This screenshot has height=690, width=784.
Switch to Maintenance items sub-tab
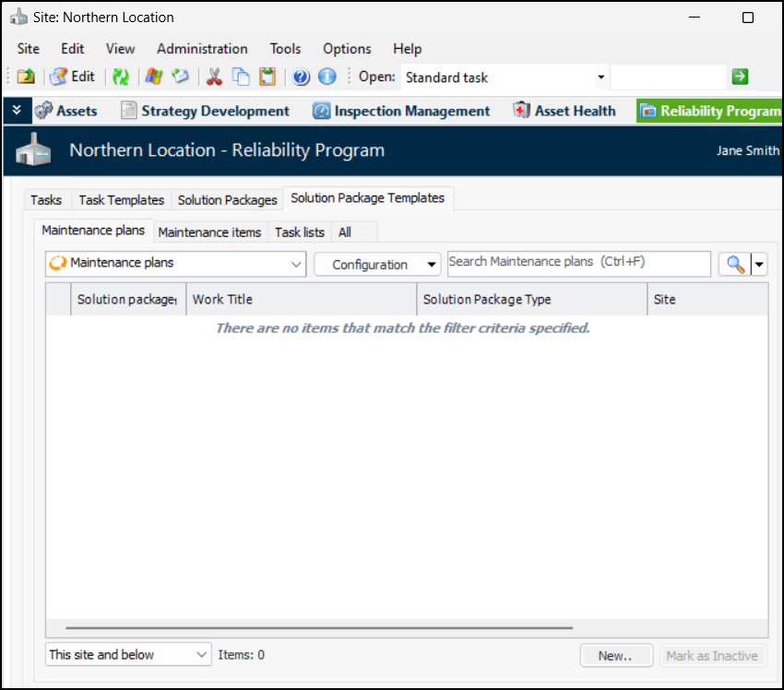tap(209, 232)
